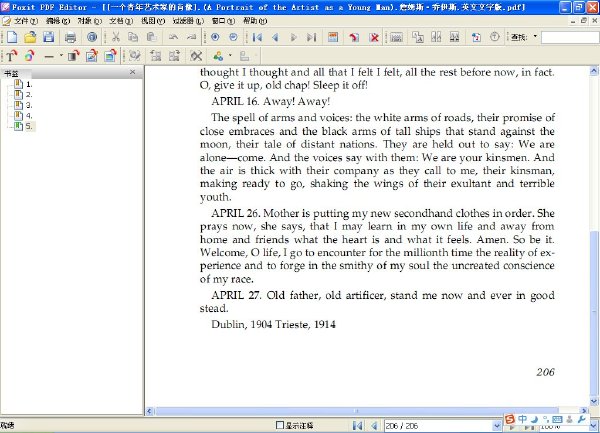Viewport: 600px width, 433px height.
Task: Select the add text tool (T icon)
Action: (x=11, y=56)
